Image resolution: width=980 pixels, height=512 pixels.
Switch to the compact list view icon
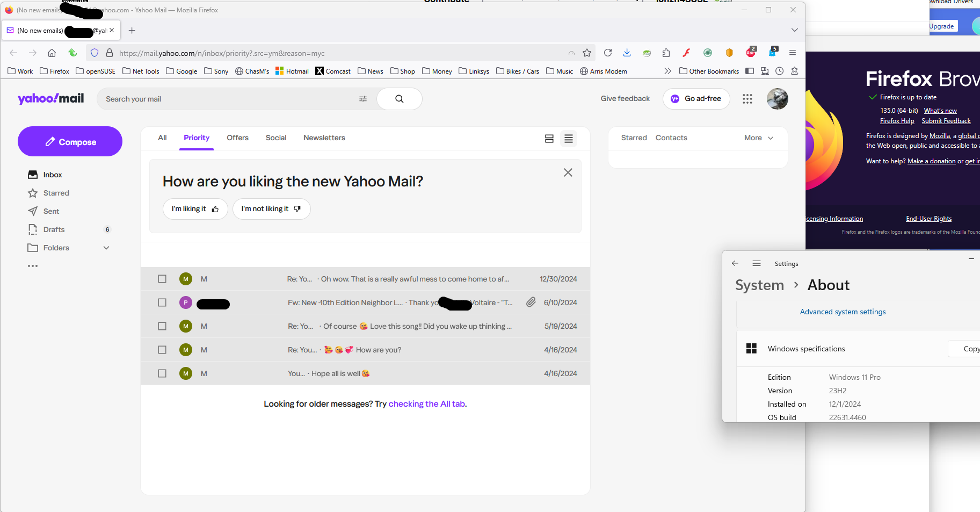[569, 139]
